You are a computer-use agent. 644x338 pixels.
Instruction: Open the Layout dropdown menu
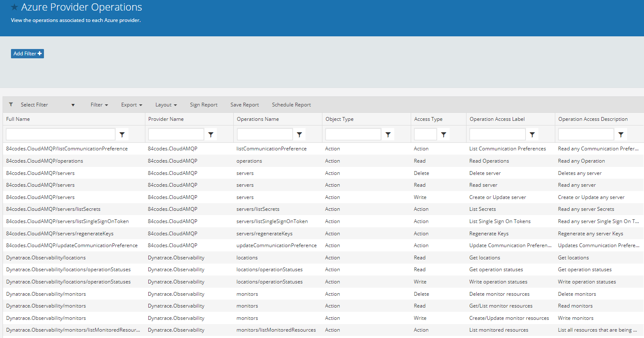tap(166, 105)
